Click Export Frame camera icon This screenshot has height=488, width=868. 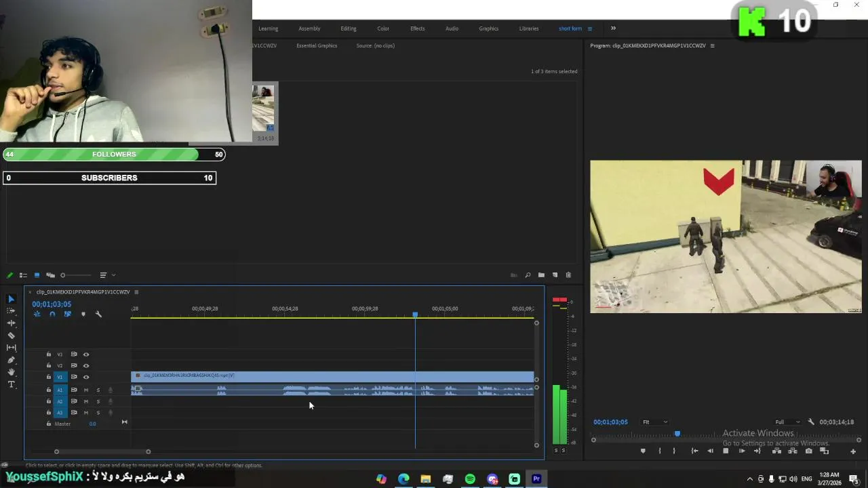click(808, 451)
